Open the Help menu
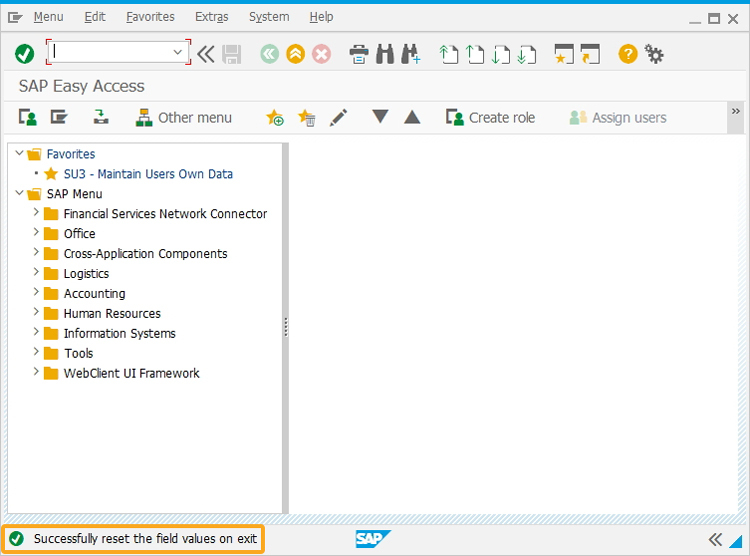750x556 pixels. [321, 17]
